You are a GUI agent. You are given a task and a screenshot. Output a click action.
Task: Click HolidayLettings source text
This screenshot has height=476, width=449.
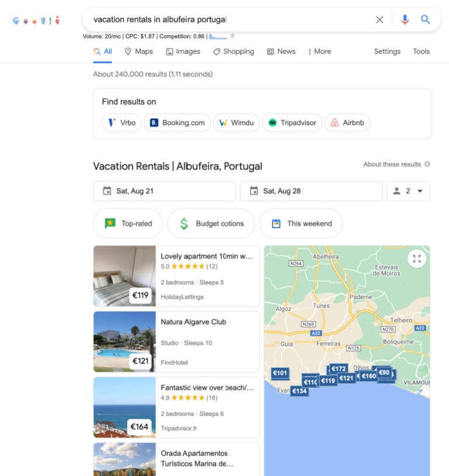(182, 297)
